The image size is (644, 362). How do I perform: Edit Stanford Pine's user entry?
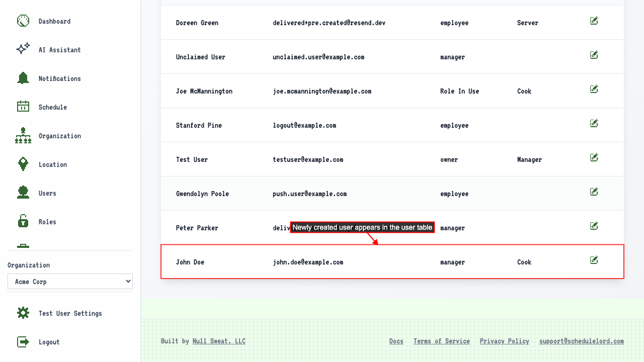594,123
